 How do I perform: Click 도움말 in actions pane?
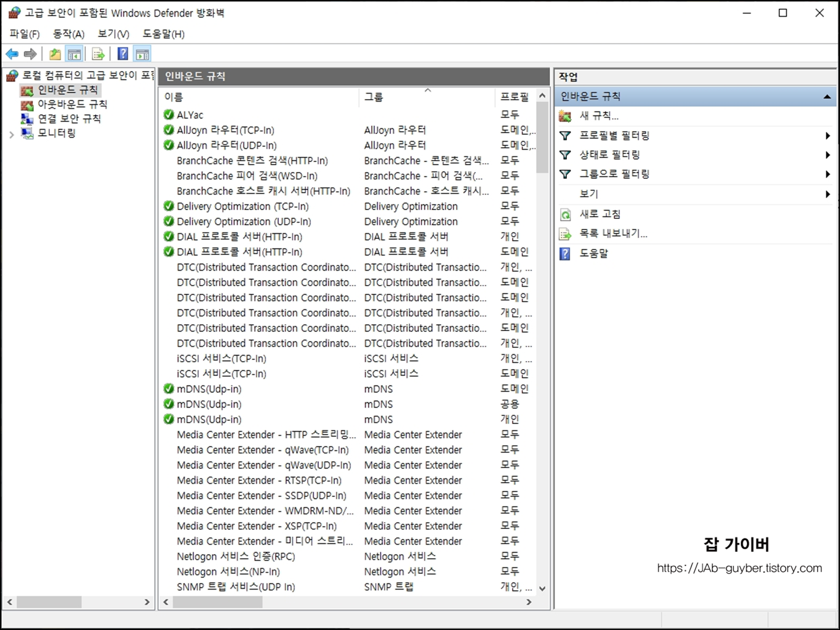coord(594,254)
